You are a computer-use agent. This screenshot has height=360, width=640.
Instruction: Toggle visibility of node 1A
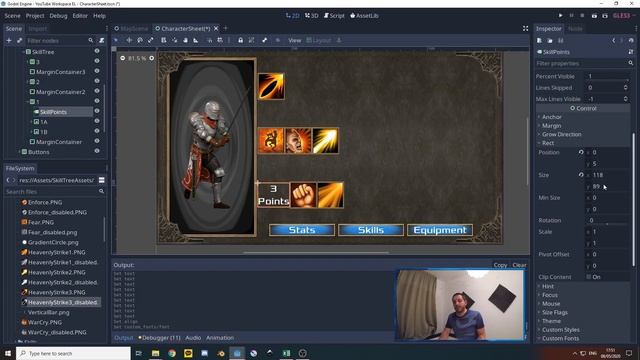pos(97,121)
